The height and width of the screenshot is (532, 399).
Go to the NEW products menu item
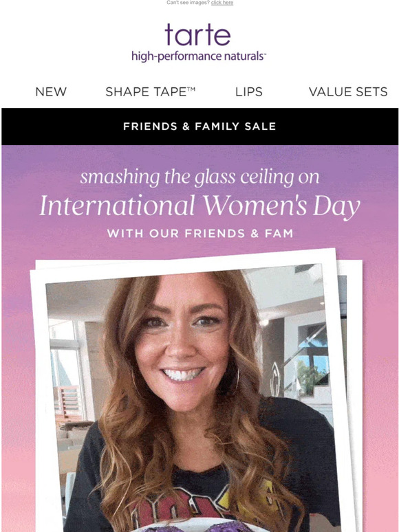(51, 91)
